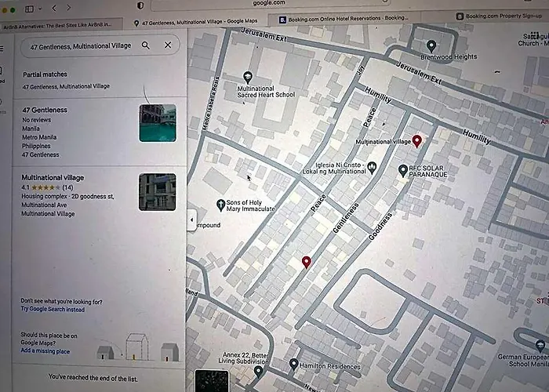This screenshot has width=549, height=392.
Task: Click 'Add a missing place' link
Action: click(45, 351)
